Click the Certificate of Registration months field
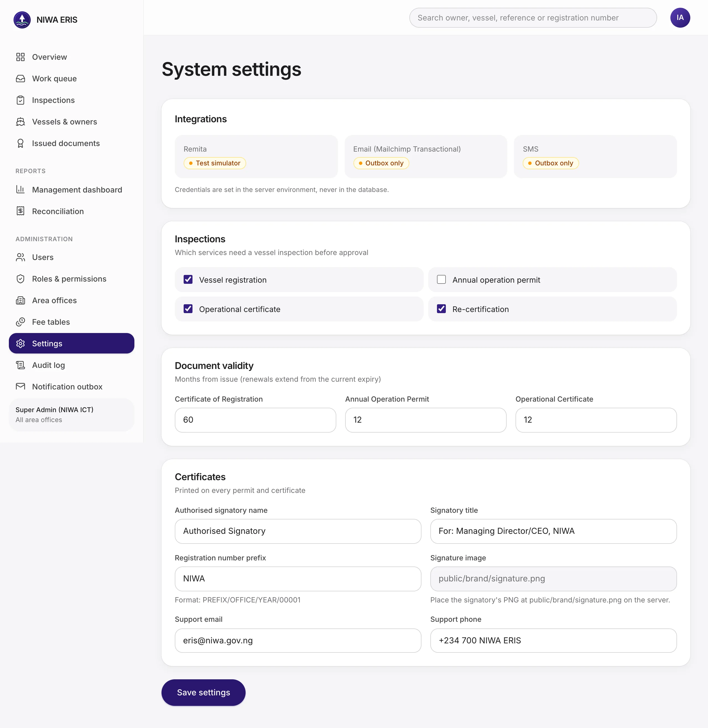This screenshot has width=708, height=728. tap(256, 420)
